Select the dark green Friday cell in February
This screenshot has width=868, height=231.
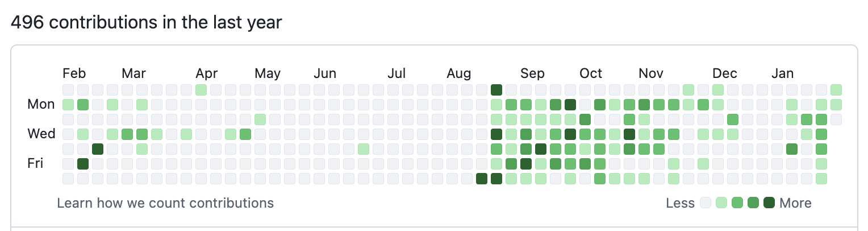(x=83, y=164)
